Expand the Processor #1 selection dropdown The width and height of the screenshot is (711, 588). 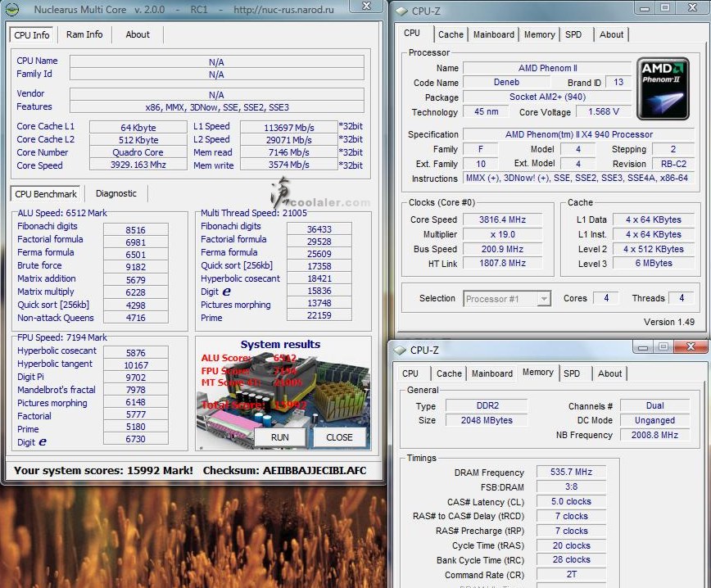543,299
